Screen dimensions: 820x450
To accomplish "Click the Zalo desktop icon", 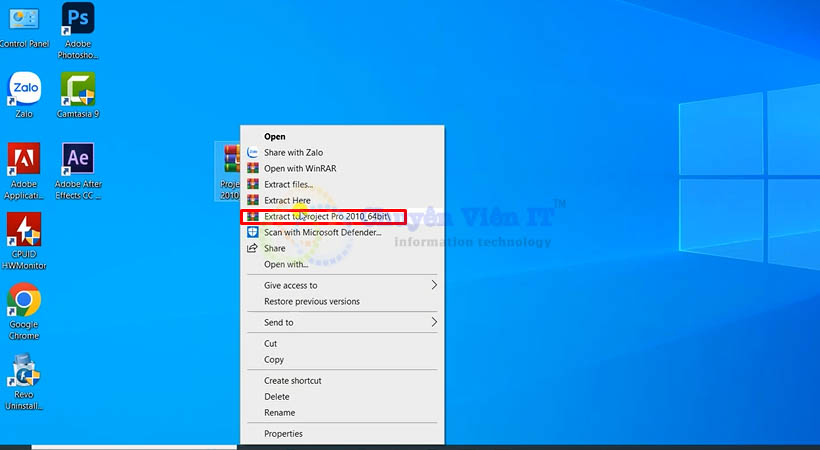I will tap(24, 88).
